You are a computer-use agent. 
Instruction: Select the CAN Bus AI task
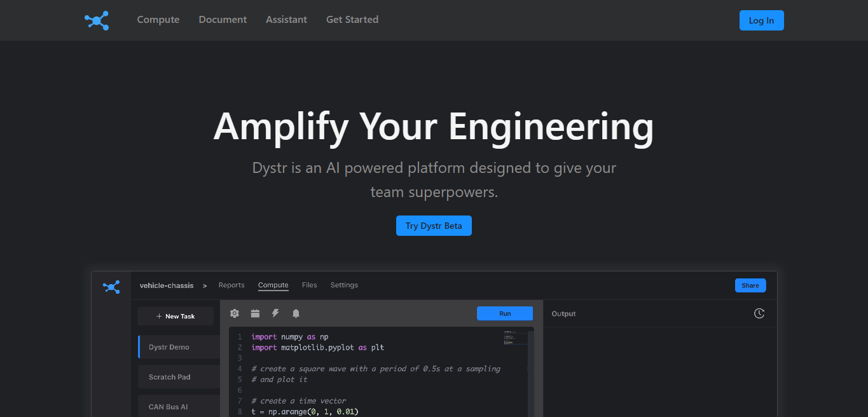(x=179, y=407)
